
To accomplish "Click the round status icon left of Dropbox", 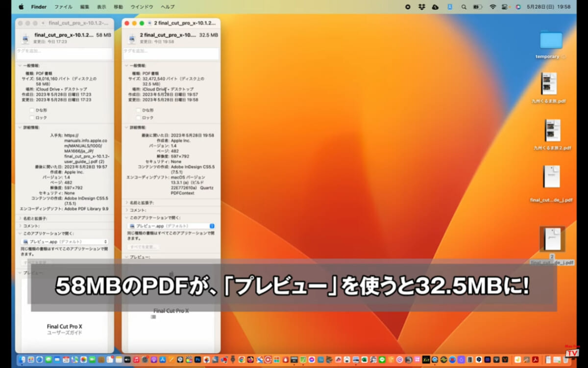I will click(408, 7).
